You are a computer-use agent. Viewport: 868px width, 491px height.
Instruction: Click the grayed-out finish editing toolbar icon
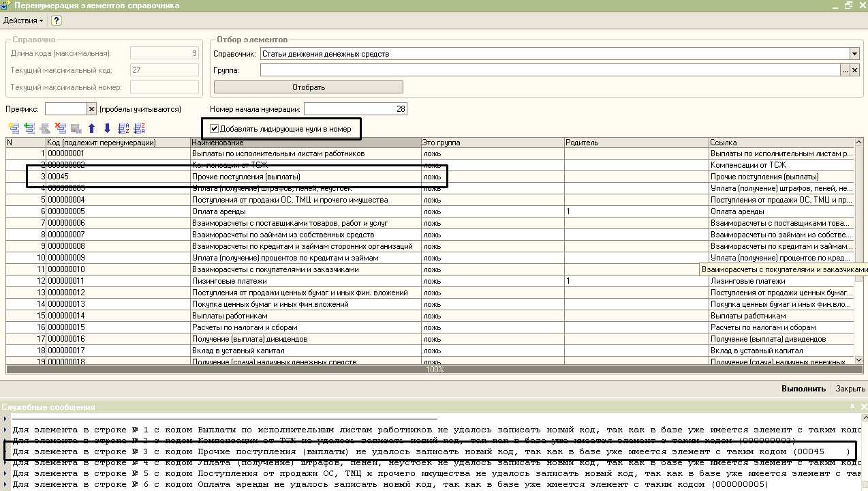[76, 128]
